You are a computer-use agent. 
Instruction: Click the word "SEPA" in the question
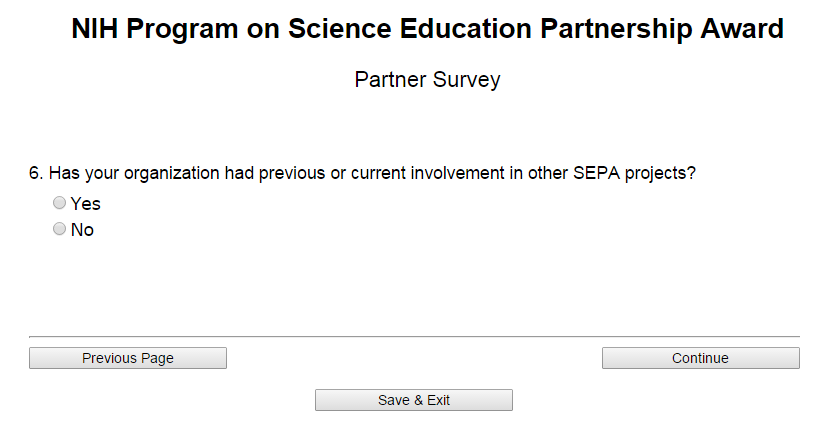tap(596, 173)
